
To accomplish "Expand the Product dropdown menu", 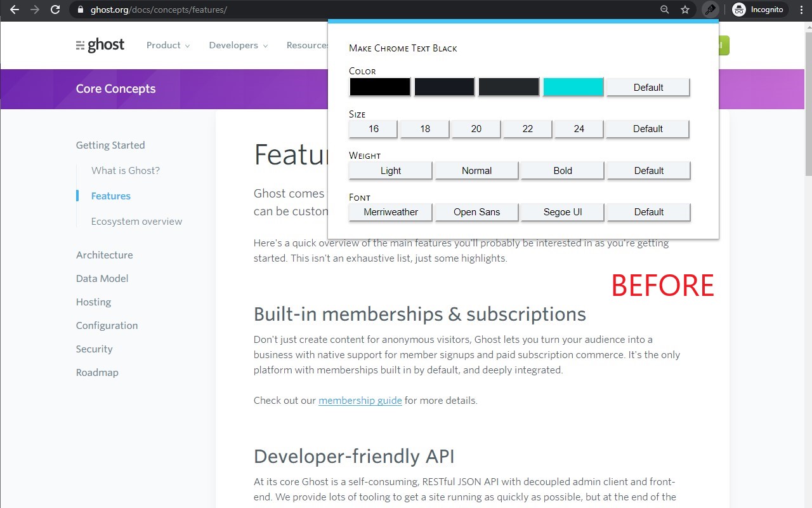I will [168, 45].
